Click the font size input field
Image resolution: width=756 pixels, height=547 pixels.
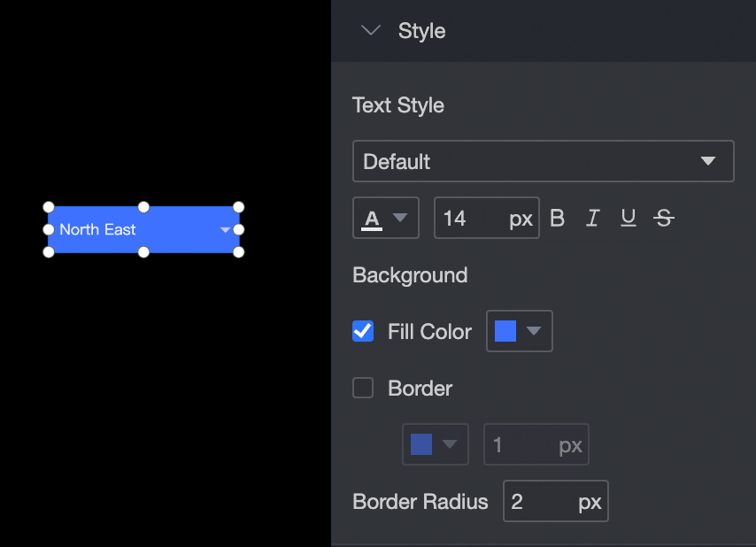click(x=471, y=218)
